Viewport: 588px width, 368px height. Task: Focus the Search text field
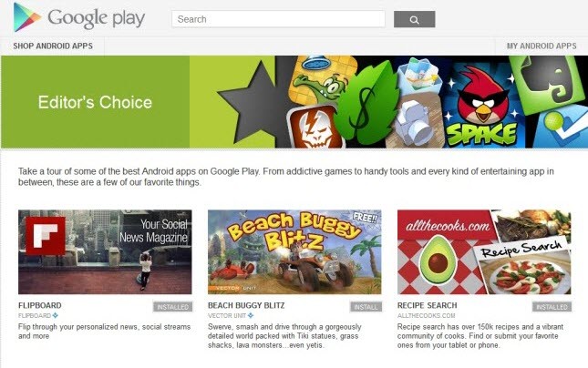click(x=278, y=19)
